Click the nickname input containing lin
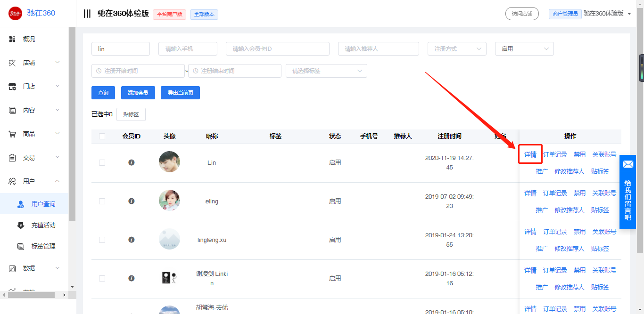The image size is (644, 314). [121, 48]
